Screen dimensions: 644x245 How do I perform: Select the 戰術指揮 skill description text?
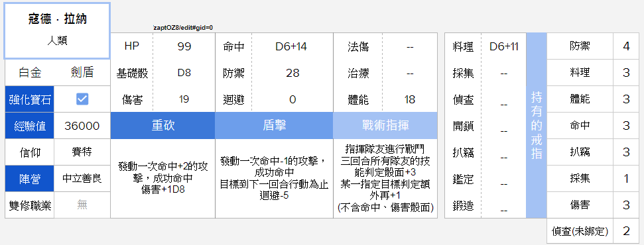[x=385, y=178]
